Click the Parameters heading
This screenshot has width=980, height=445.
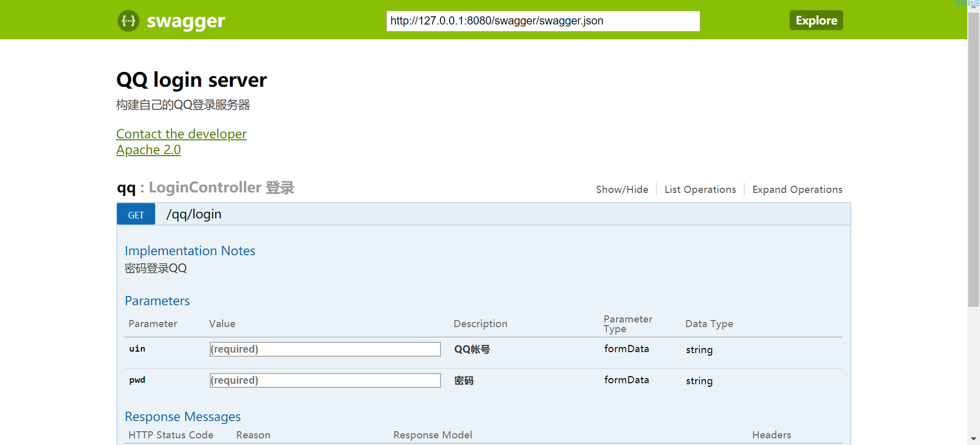[x=157, y=301]
